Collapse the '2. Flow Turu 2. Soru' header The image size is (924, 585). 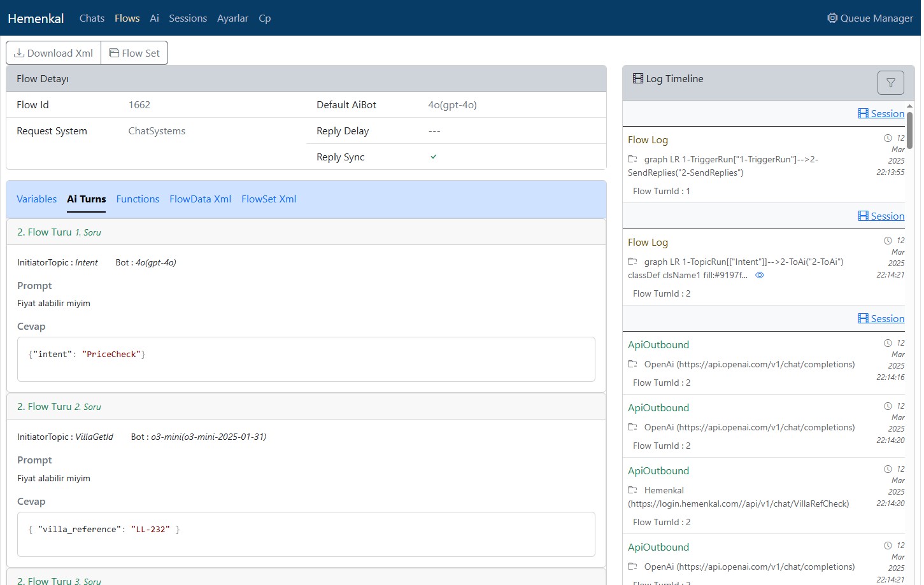click(59, 407)
